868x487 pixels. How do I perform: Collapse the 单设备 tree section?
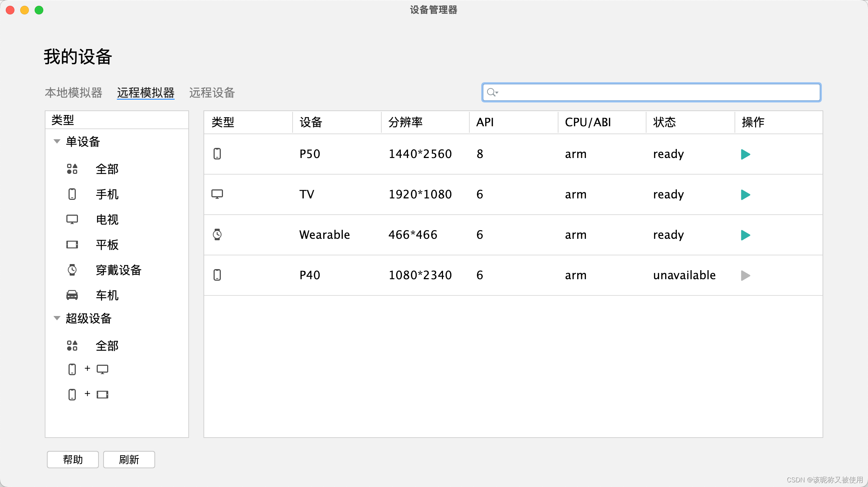pyautogui.click(x=57, y=141)
